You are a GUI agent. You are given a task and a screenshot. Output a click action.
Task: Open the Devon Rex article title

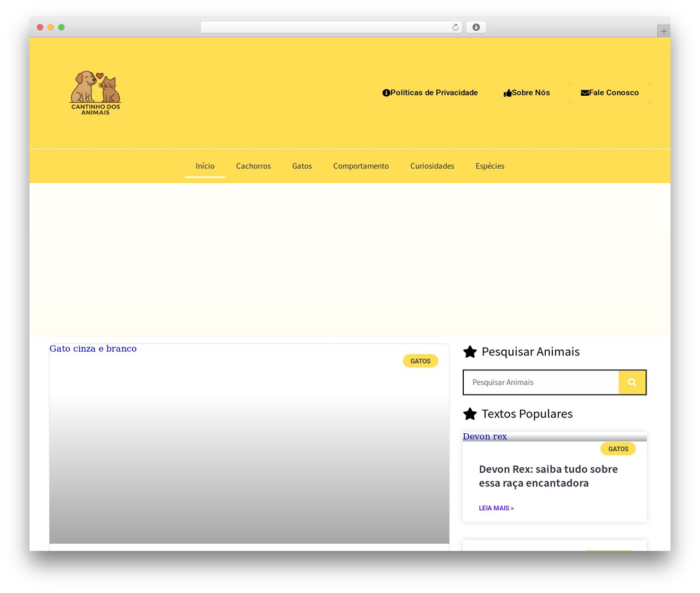[x=549, y=476]
